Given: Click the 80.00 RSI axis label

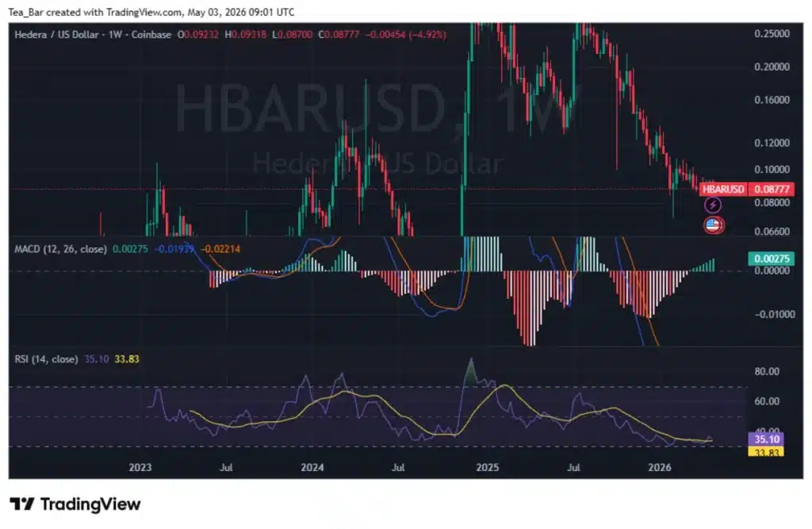Looking at the screenshot, I should point(767,371).
